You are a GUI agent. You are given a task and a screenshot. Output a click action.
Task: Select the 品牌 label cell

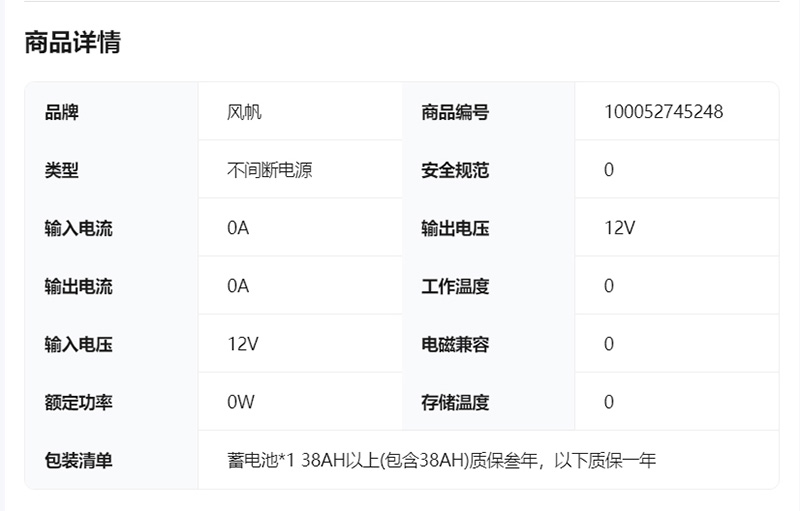pos(61,112)
